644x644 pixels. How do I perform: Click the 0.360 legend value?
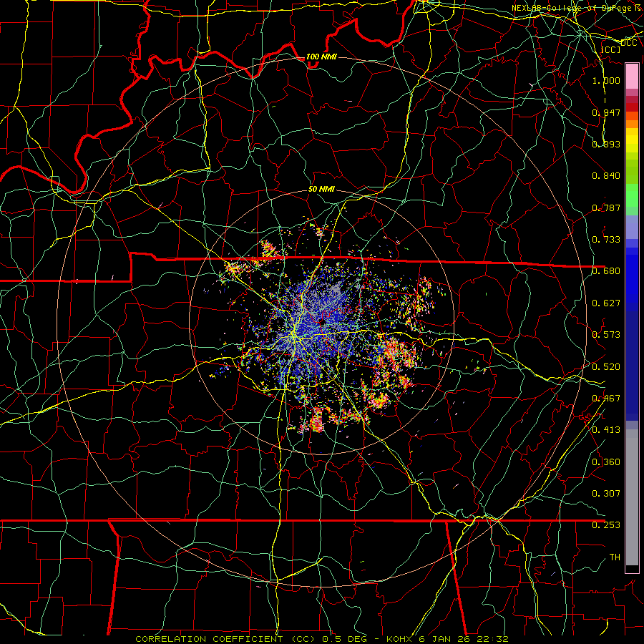(x=606, y=462)
